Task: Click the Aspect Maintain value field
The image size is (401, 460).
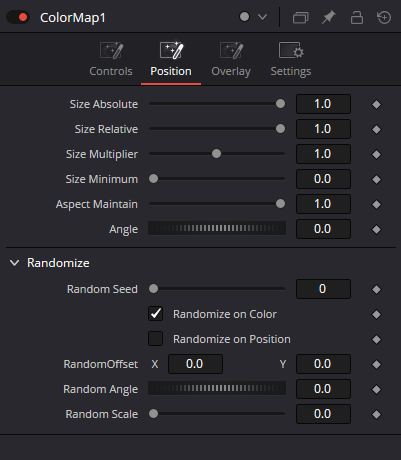Action: click(323, 204)
